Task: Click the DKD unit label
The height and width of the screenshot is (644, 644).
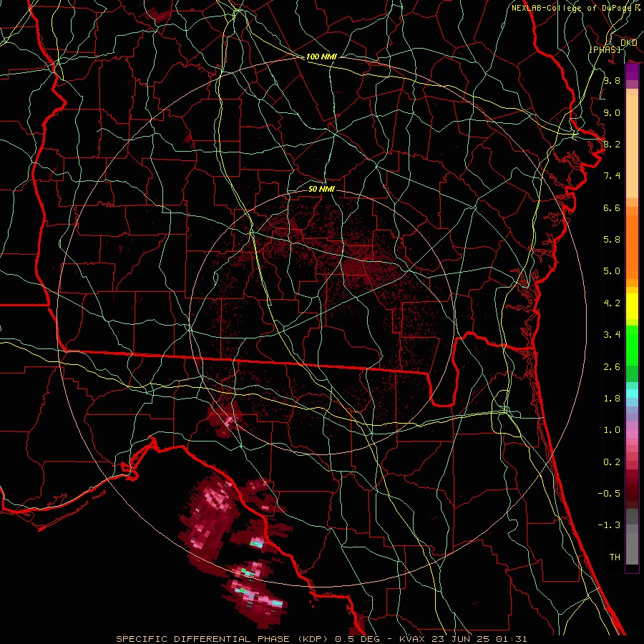Action: click(628, 43)
